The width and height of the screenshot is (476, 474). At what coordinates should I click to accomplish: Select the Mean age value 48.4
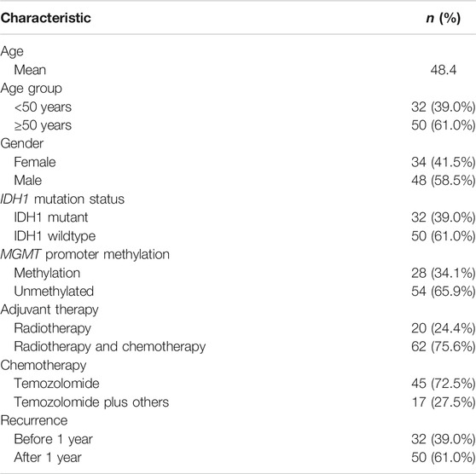[444, 70]
